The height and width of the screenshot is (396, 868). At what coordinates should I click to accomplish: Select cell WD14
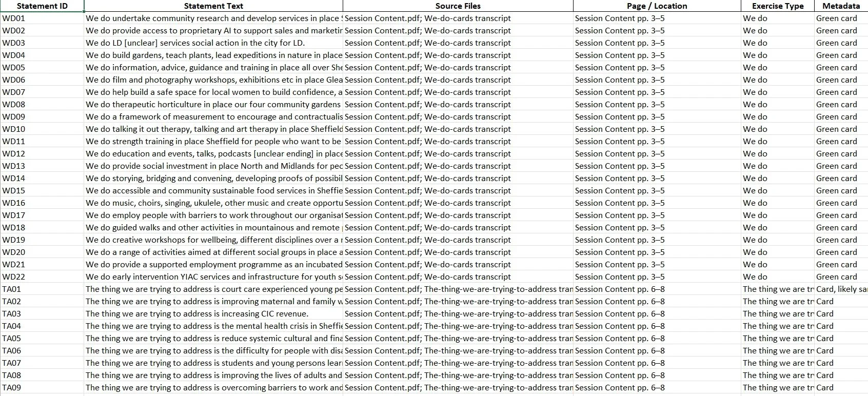42,178
